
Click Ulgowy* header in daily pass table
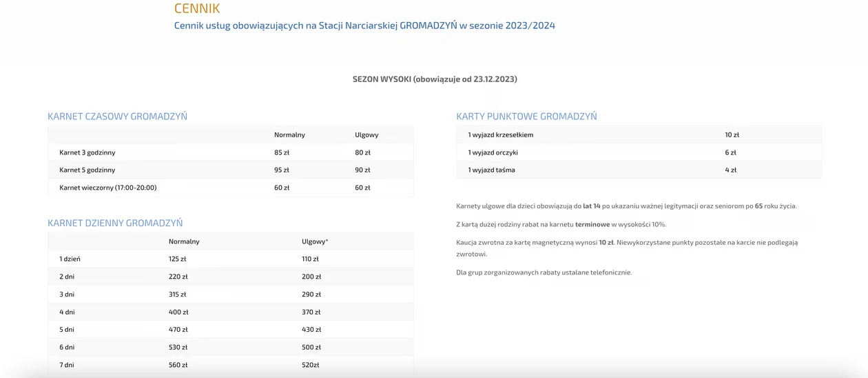tap(315, 241)
